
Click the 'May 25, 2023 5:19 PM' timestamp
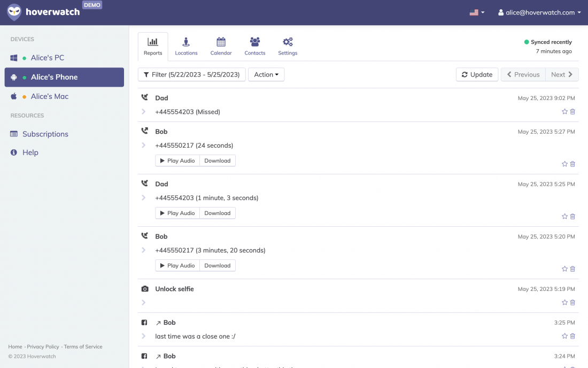pyautogui.click(x=546, y=289)
